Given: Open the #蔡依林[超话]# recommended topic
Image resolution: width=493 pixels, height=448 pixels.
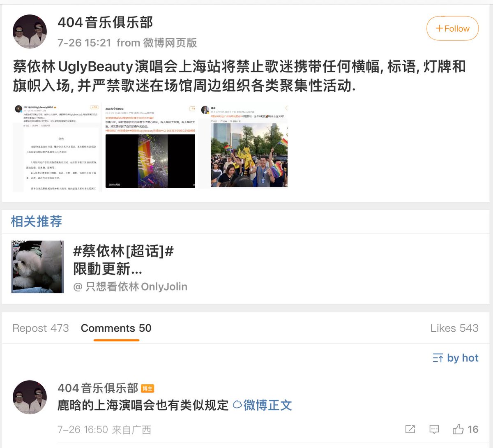Looking at the screenshot, I should coord(123,251).
